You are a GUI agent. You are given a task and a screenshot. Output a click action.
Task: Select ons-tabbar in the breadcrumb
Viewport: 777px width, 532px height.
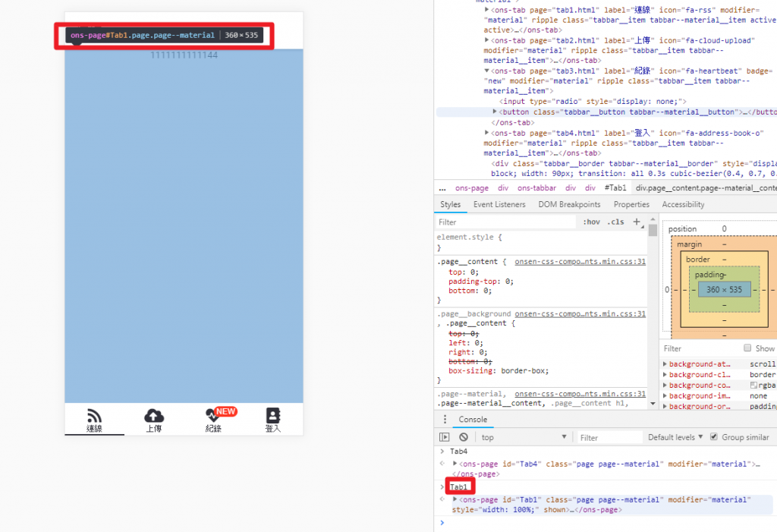(x=536, y=188)
